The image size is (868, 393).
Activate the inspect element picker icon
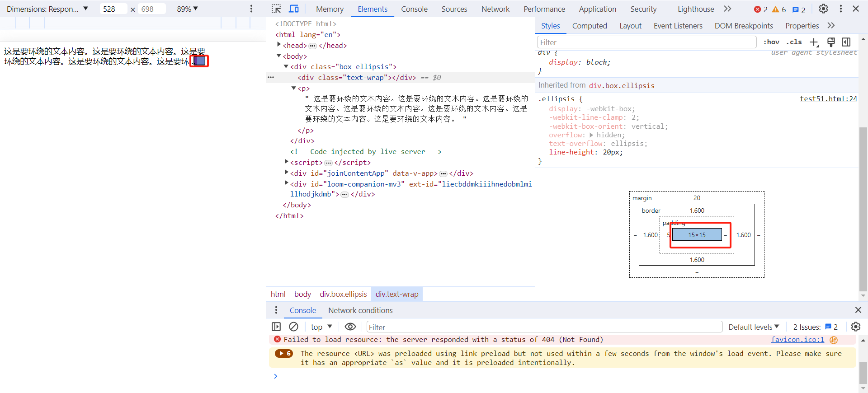[x=276, y=9]
